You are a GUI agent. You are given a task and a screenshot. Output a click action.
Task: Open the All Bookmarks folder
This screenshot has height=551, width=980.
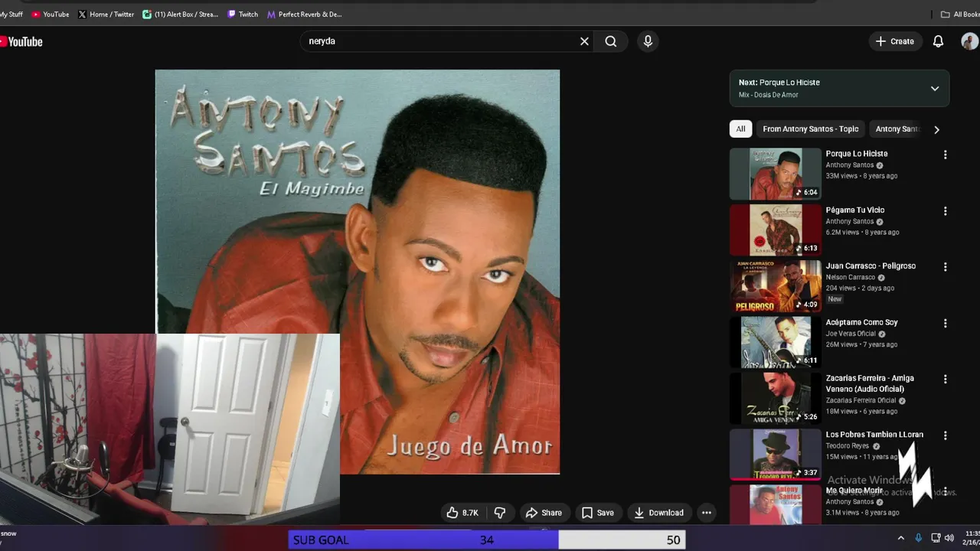959,14
